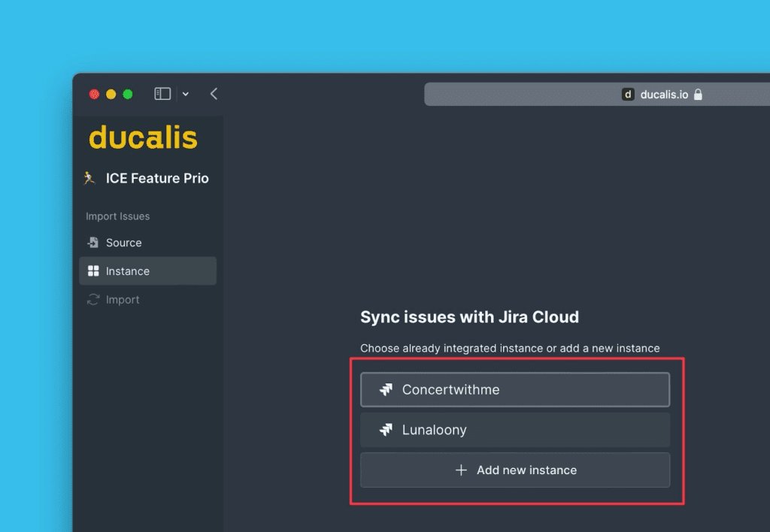Click the Import sync icon
This screenshot has height=532, width=770.
click(92, 299)
